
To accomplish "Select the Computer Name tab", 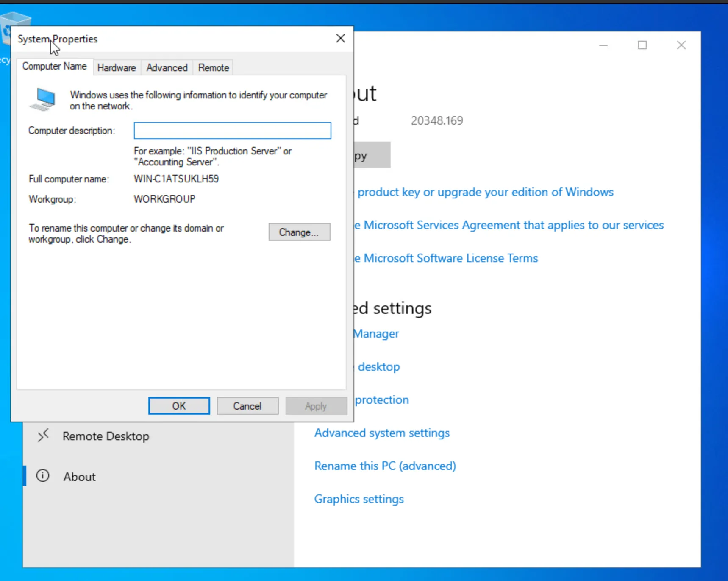I will click(x=55, y=67).
